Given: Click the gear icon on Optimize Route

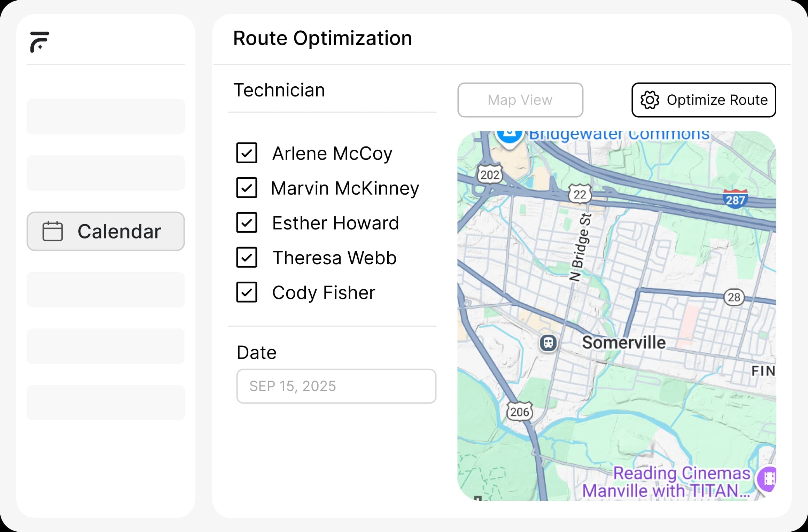Looking at the screenshot, I should pos(650,100).
